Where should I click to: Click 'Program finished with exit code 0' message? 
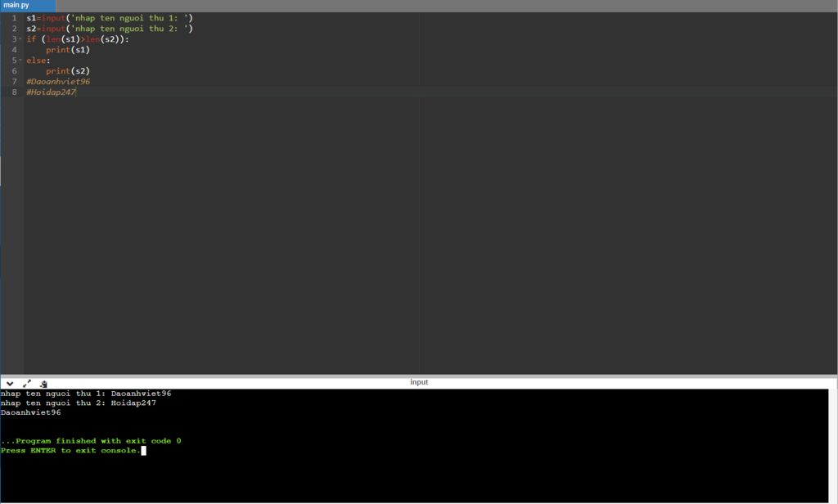91,441
